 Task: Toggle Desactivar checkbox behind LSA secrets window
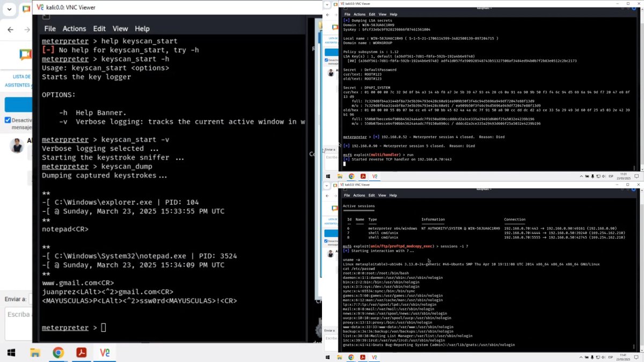326,60
